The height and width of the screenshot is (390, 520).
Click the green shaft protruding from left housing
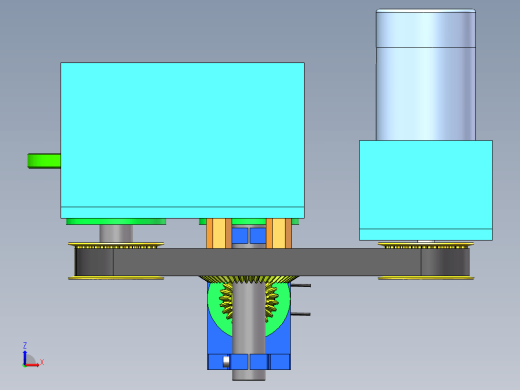coord(44,161)
